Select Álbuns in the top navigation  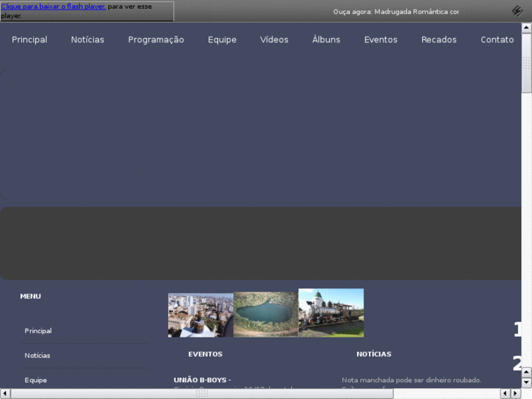pos(326,40)
